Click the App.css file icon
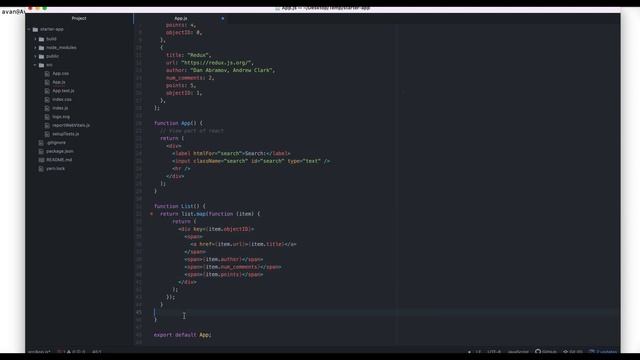The height and width of the screenshot is (360, 640). coord(47,73)
